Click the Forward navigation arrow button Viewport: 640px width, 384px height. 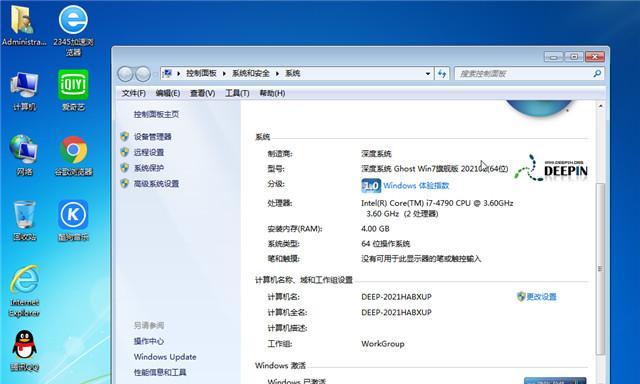pos(143,74)
